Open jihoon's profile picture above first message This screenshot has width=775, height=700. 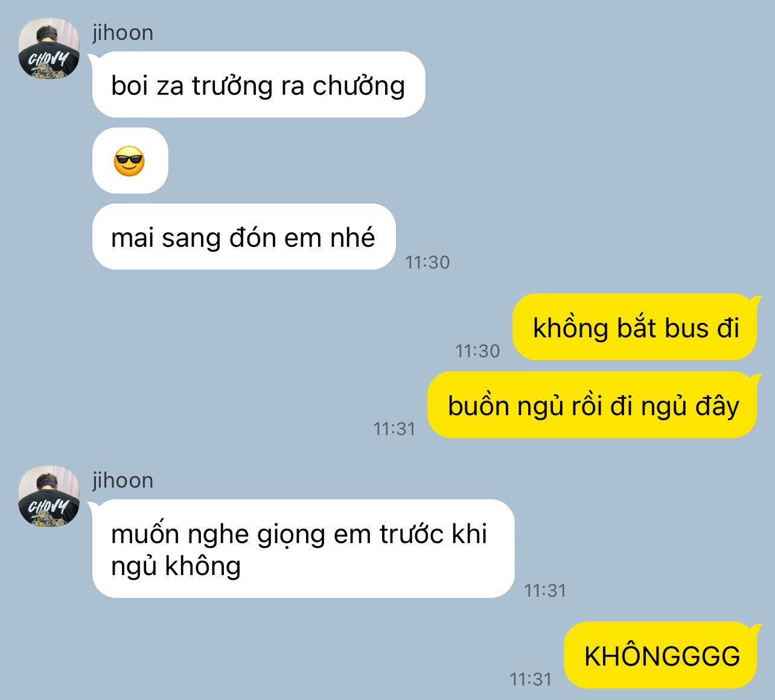(x=49, y=48)
